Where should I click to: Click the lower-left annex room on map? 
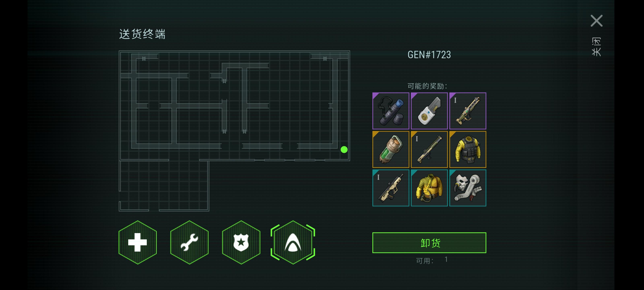(x=164, y=186)
